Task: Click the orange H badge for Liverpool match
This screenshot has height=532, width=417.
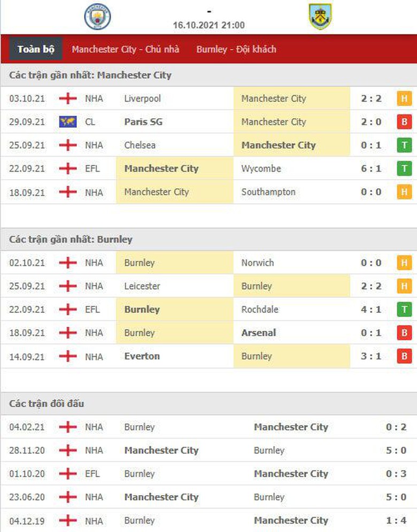Action: coord(404,99)
